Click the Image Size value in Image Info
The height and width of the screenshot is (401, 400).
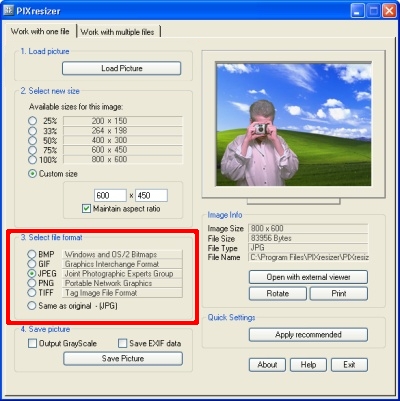(308, 229)
